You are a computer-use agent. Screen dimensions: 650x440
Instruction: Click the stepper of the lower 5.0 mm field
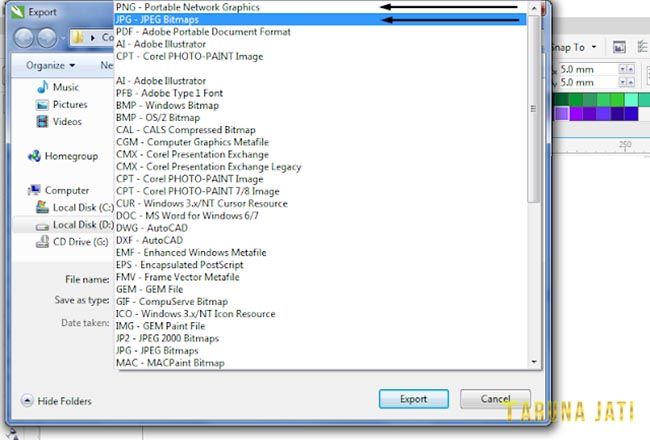[x=626, y=83]
